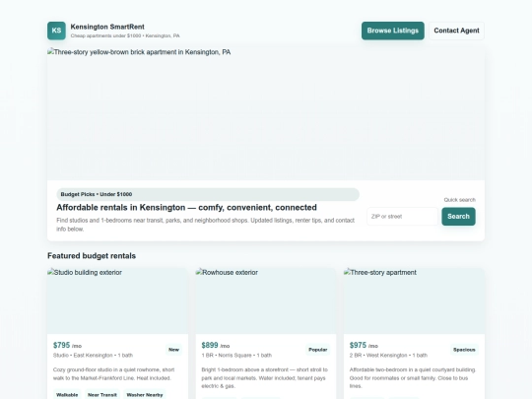The image size is (532, 399).
Task: Click the Kensington SmartRent site title
Action: coord(107,27)
